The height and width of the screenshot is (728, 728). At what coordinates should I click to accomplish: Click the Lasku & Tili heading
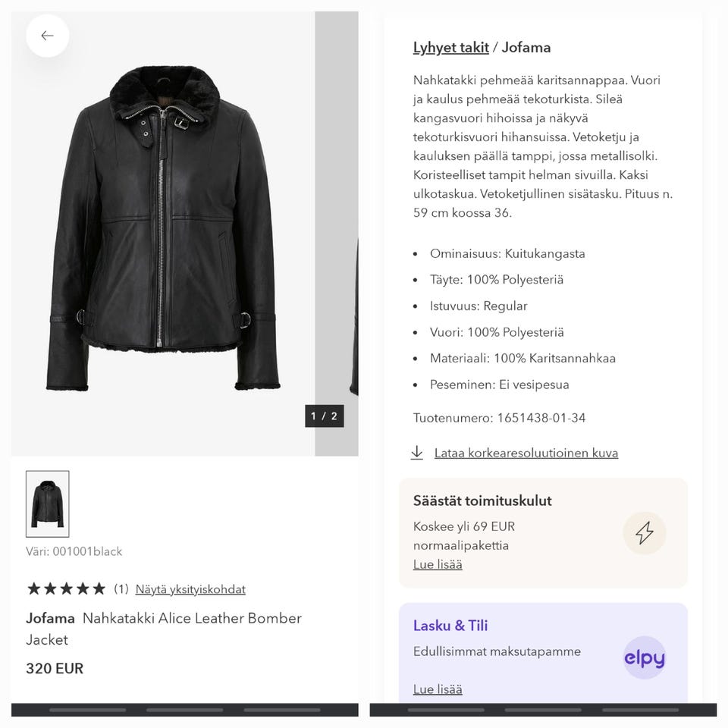click(450, 626)
